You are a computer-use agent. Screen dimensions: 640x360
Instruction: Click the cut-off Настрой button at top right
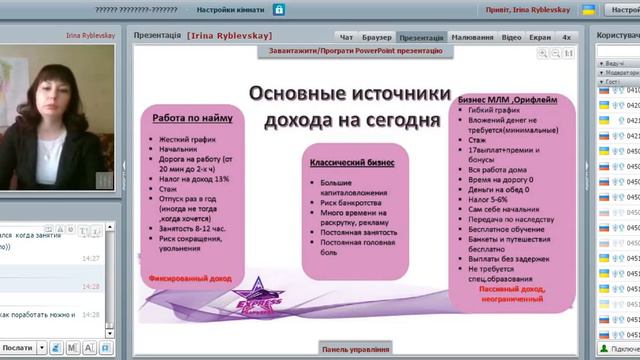pyautogui.click(x=622, y=10)
